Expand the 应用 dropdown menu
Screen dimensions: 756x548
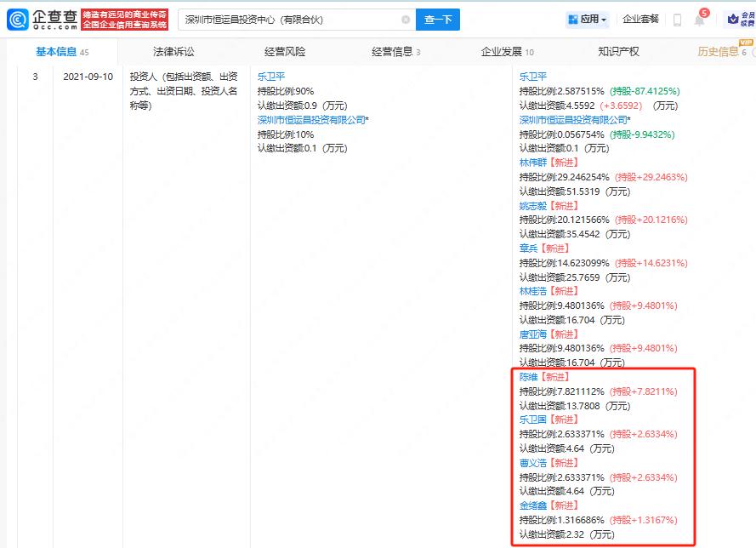(604, 20)
